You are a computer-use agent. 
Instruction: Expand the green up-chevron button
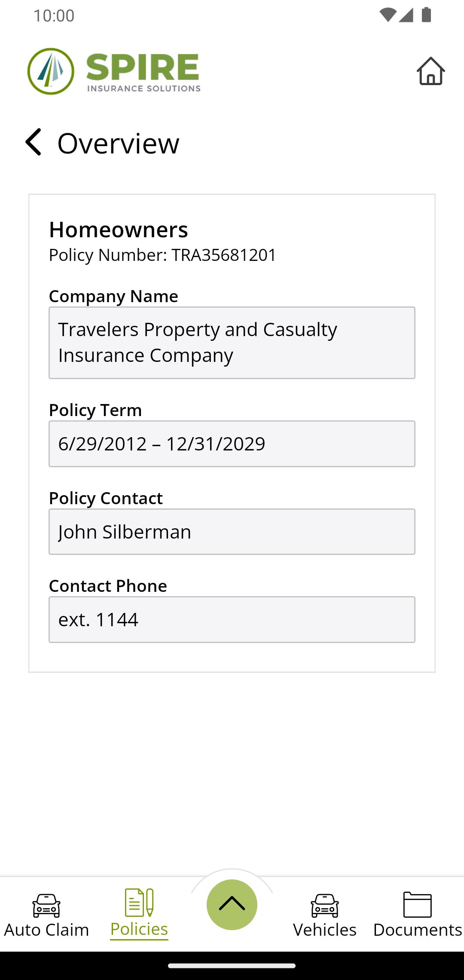pos(232,904)
